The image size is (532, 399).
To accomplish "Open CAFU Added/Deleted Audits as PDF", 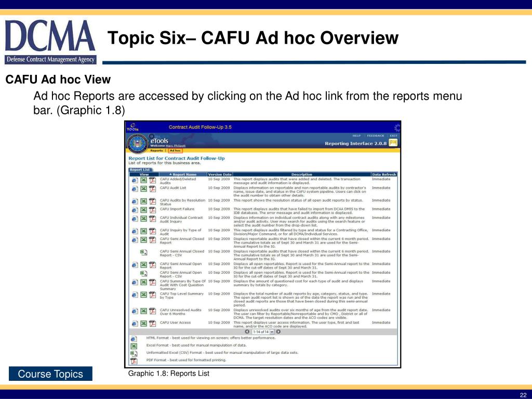I will (152, 180).
